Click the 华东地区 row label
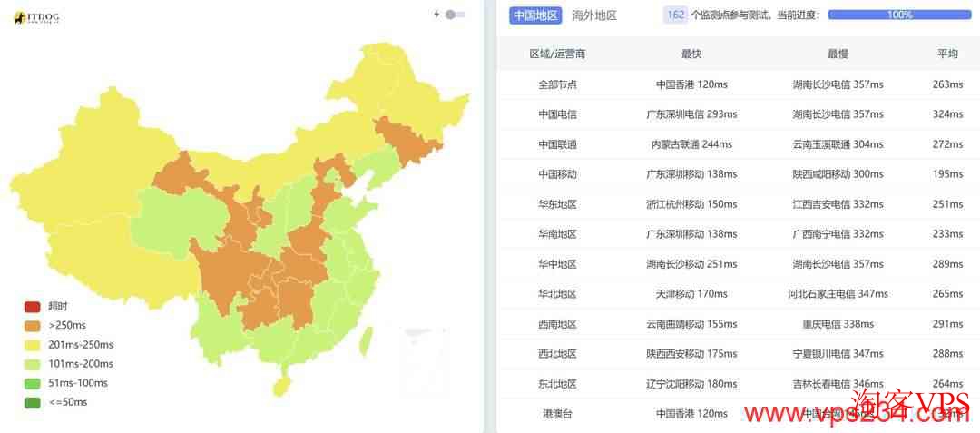The image size is (980, 433). pos(557,204)
